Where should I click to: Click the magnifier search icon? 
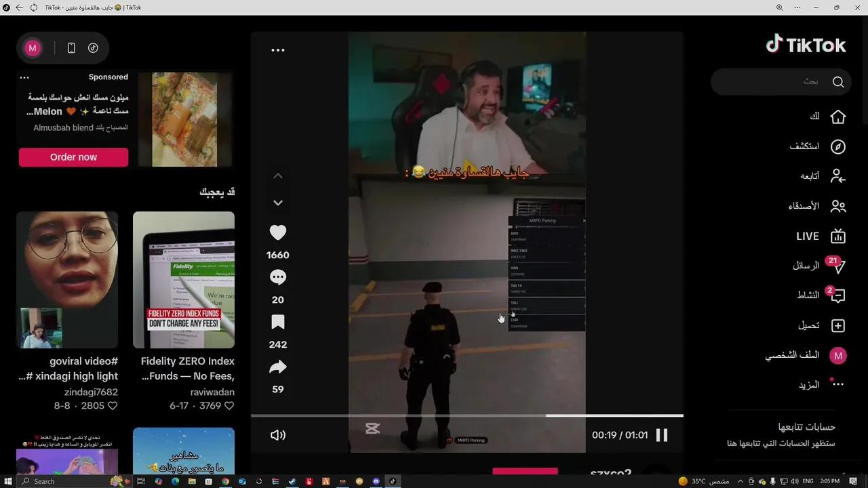pos(838,82)
